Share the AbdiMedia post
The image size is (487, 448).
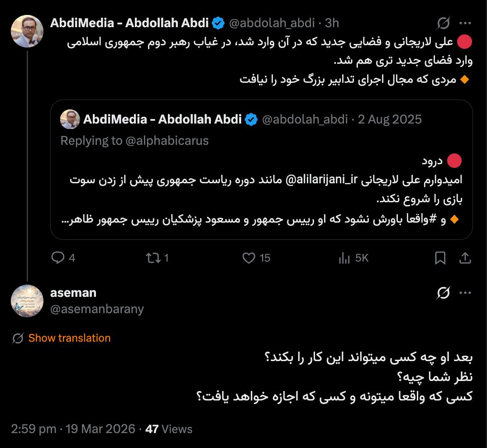click(x=465, y=258)
